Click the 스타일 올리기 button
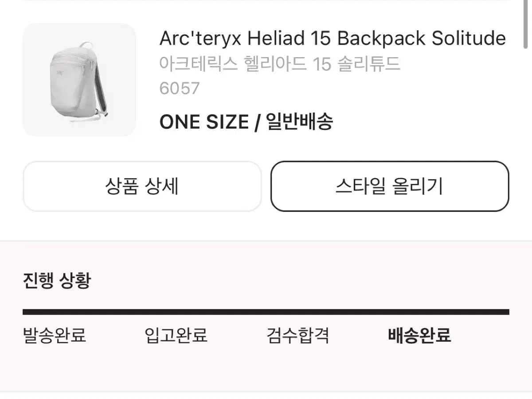 (390, 186)
